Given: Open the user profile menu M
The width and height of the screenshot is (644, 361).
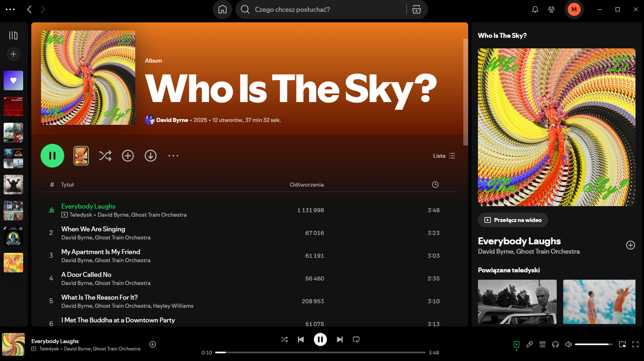Looking at the screenshot, I should pyautogui.click(x=574, y=9).
